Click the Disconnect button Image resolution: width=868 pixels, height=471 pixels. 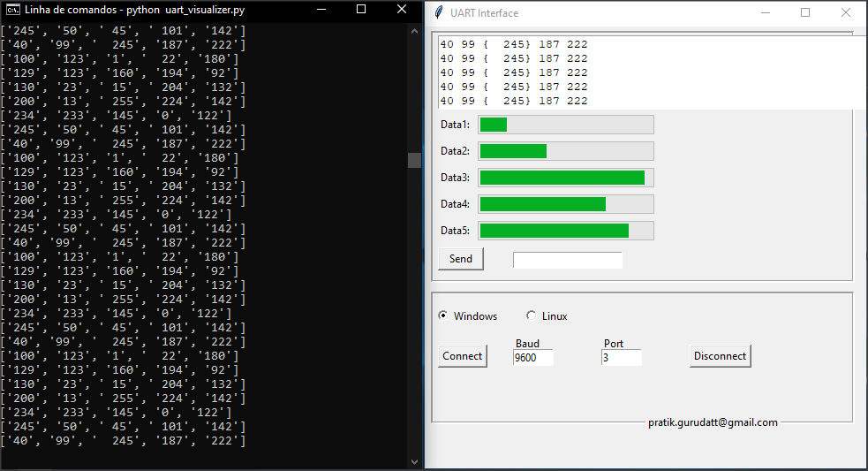(720, 356)
